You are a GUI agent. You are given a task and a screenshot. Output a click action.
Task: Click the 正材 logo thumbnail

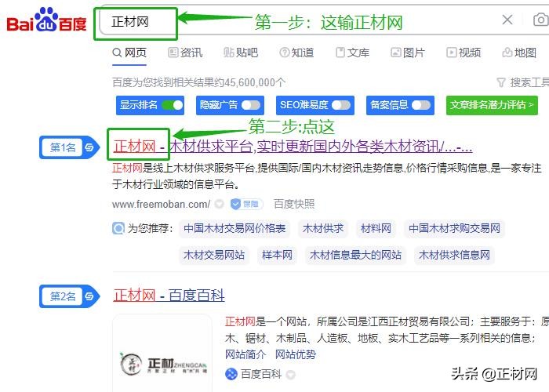(162, 354)
